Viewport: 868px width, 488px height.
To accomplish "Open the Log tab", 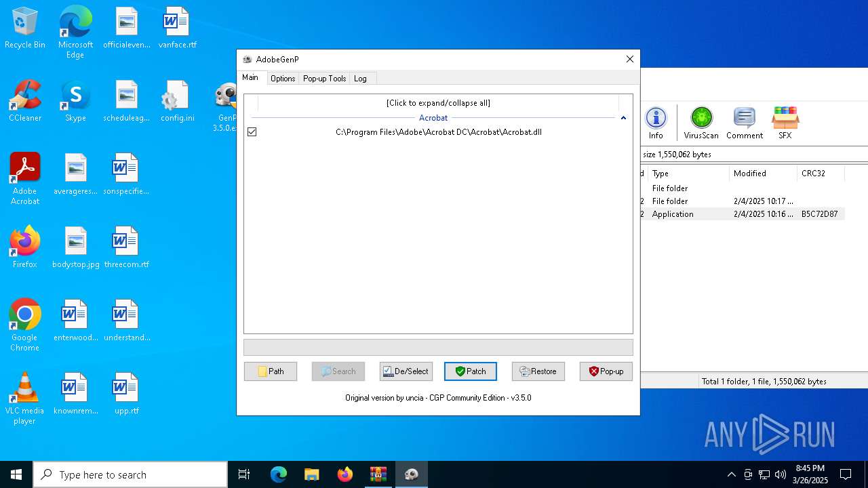I will [360, 79].
